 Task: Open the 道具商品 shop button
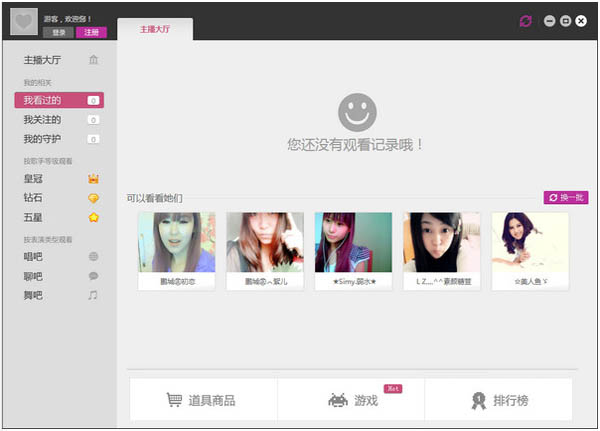pos(203,400)
